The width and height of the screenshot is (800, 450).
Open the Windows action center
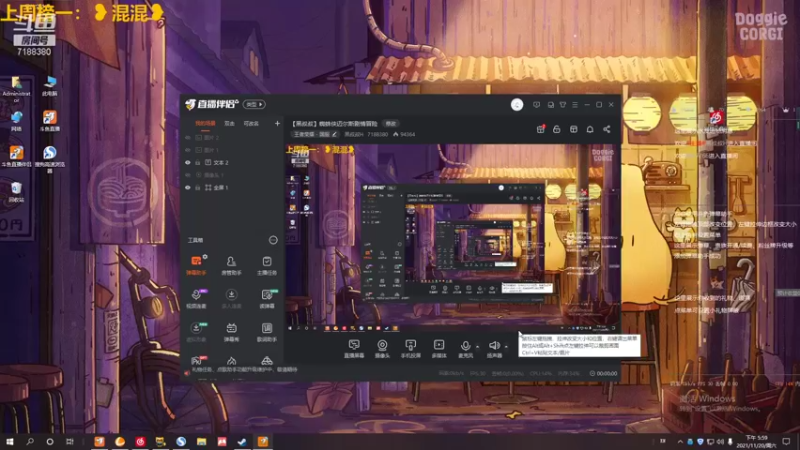[x=786, y=441]
